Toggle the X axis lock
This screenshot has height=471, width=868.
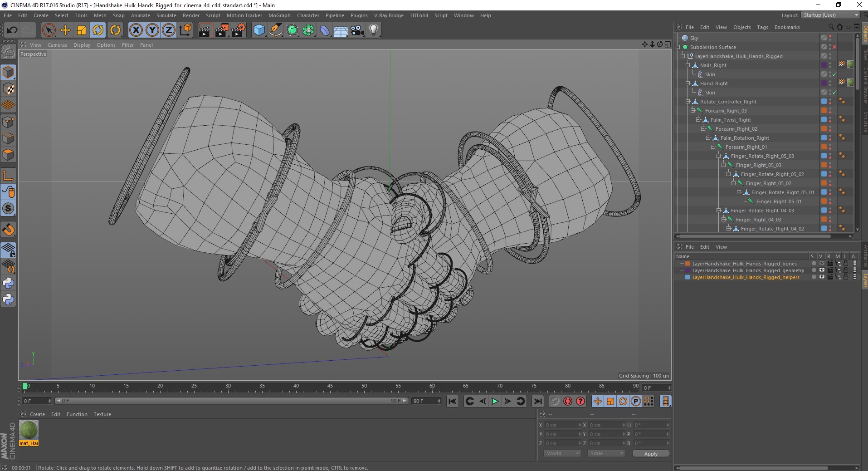[x=136, y=30]
